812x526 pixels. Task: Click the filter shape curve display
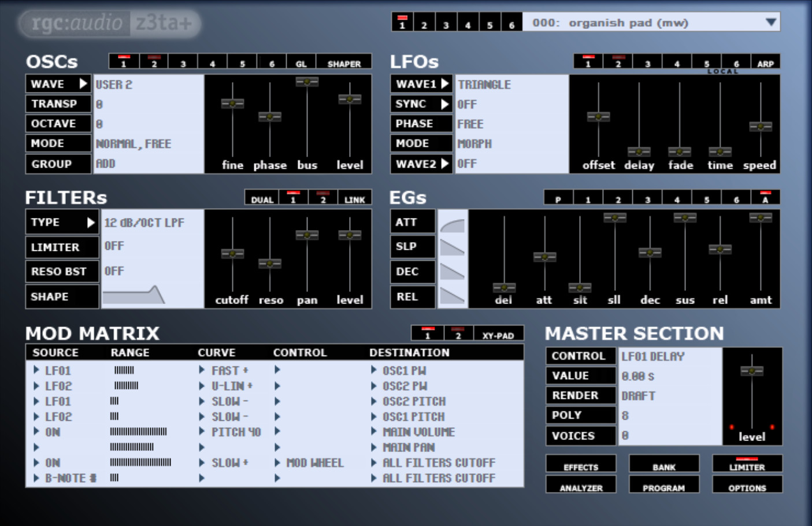134,295
